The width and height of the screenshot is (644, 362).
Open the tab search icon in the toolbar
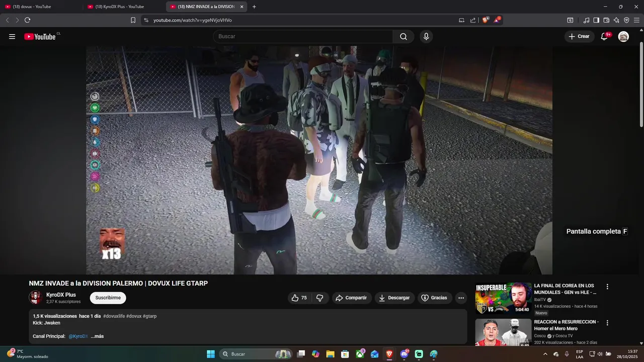point(570,20)
